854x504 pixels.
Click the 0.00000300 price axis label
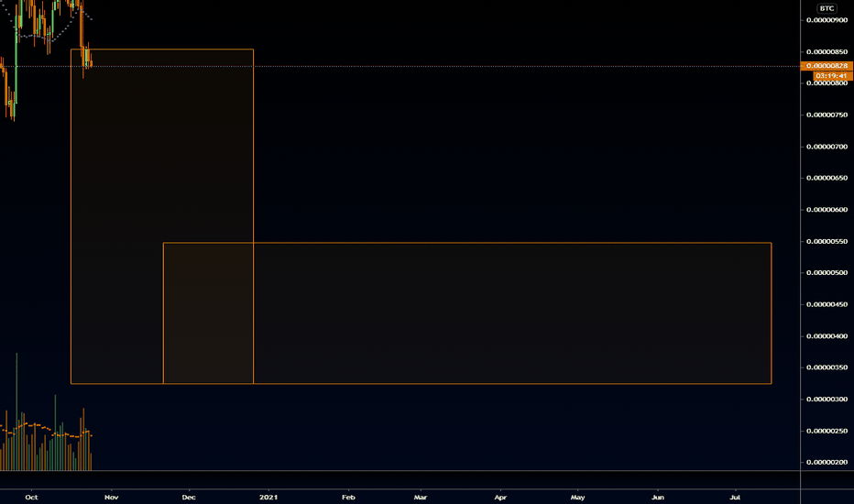(827, 400)
